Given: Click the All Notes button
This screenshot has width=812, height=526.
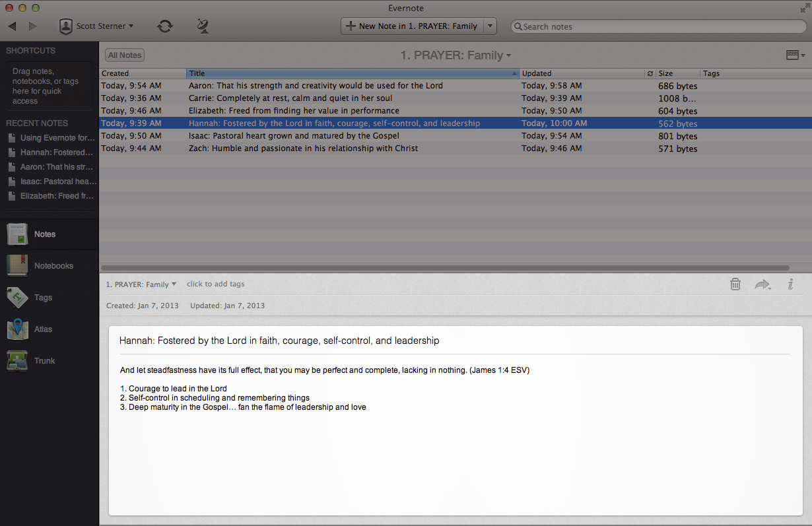Looking at the screenshot, I should 125,55.
